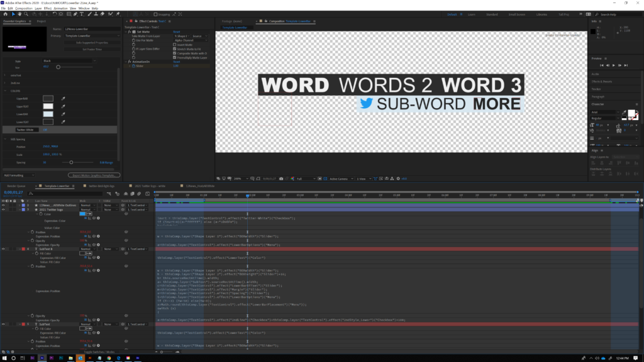Click the UpperBAR color swatch
Screen dimensions: 644x362
(x=48, y=99)
